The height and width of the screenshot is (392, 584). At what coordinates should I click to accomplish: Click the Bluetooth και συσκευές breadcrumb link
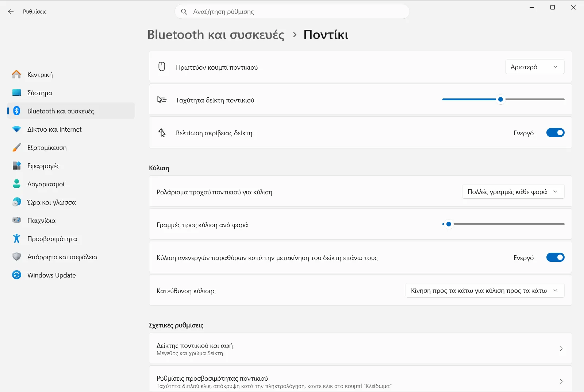(x=216, y=35)
